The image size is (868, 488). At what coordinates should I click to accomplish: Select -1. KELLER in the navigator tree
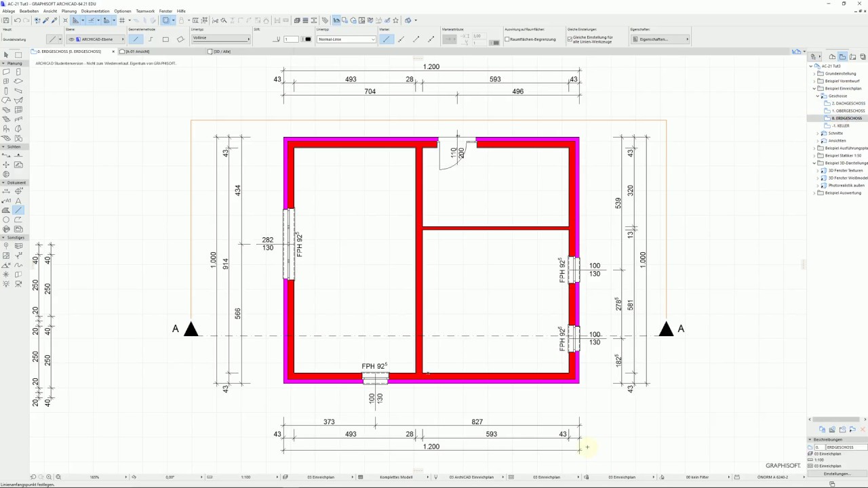pos(840,126)
